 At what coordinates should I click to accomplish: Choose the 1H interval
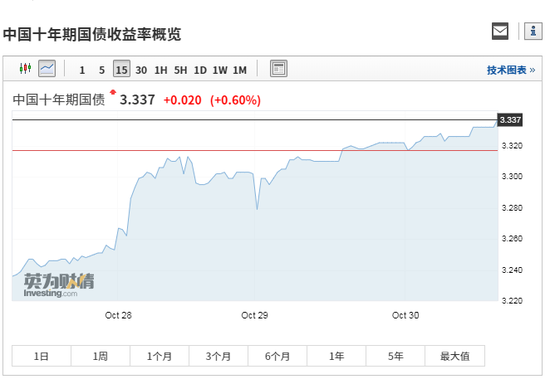161,70
